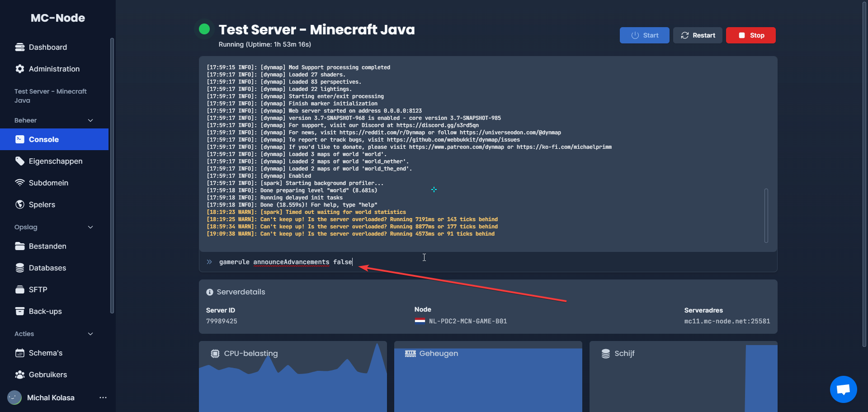Click the dynmap Discord support log line
The image size is (868, 412).
343,125
